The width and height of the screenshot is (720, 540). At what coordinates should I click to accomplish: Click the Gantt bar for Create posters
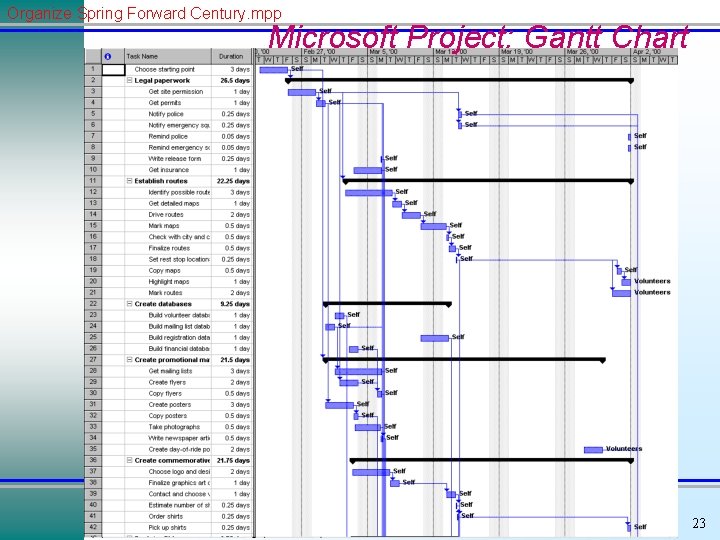tap(339, 405)
